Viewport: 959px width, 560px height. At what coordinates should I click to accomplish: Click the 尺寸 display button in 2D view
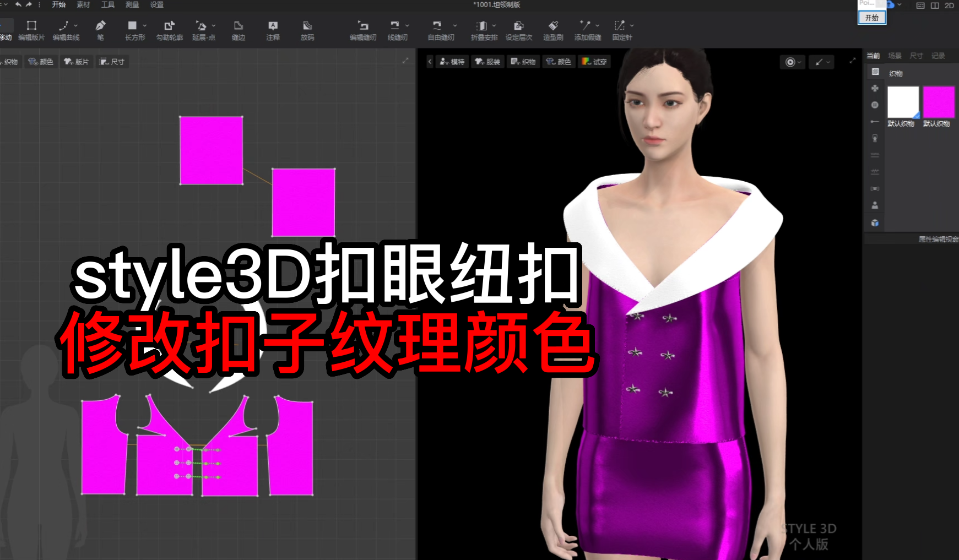coord(112,62)
